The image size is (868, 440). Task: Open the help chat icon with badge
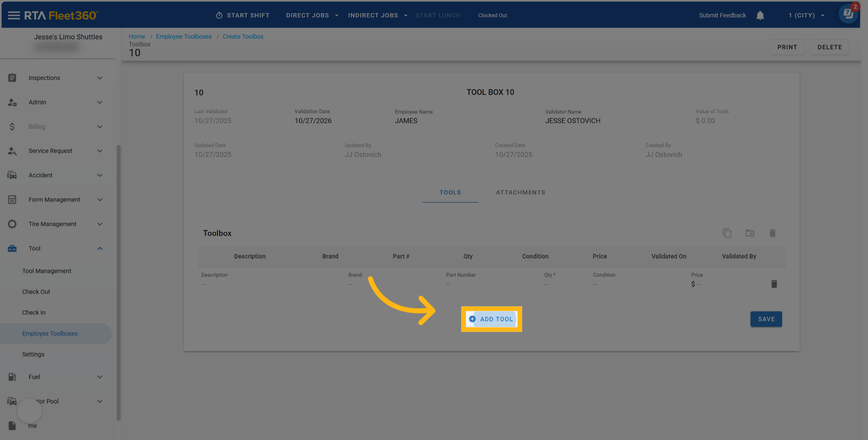pos(848,14)
